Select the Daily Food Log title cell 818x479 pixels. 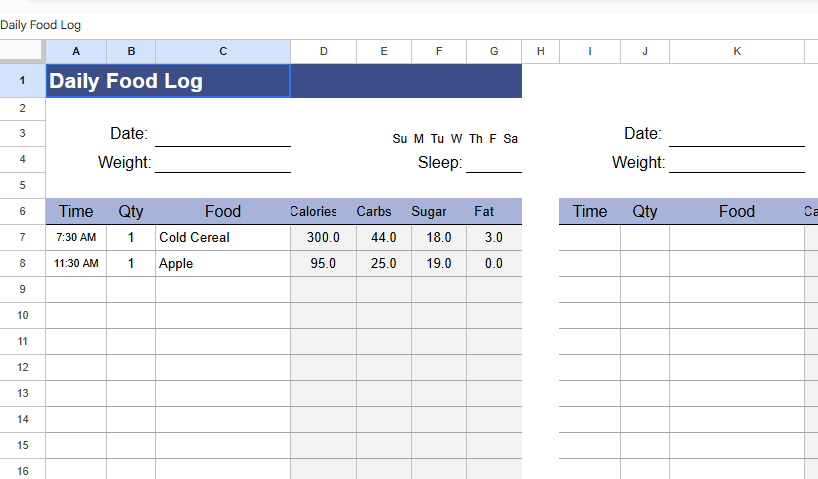[168, 81]
